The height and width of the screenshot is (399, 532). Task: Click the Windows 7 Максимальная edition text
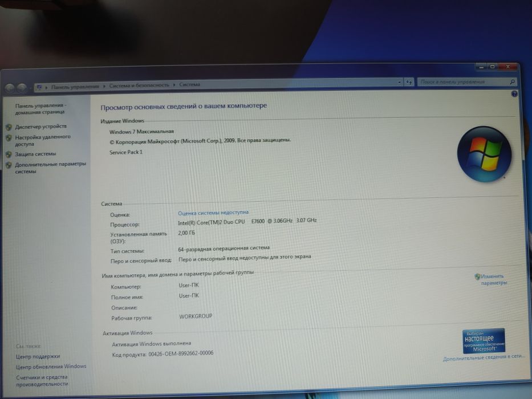(142, 131)
